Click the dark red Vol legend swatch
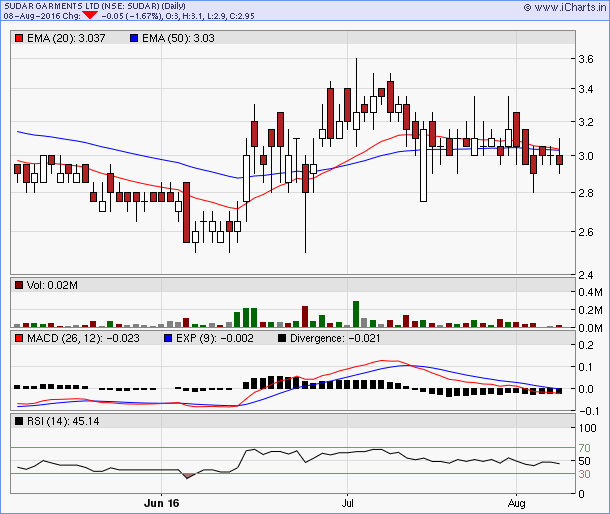610x514 pixels. [19, 285]
